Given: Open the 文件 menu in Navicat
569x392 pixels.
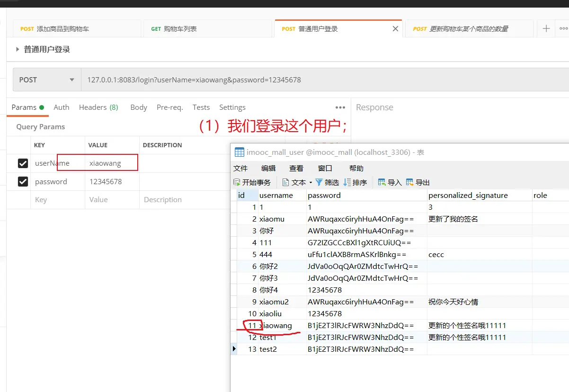Looking at the screenshot, I should (240, 168).
